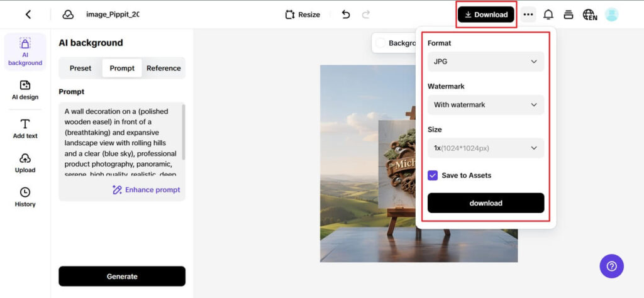Expand the Format JPG dropdown
644x298 pixels.
tap(486, 62)
